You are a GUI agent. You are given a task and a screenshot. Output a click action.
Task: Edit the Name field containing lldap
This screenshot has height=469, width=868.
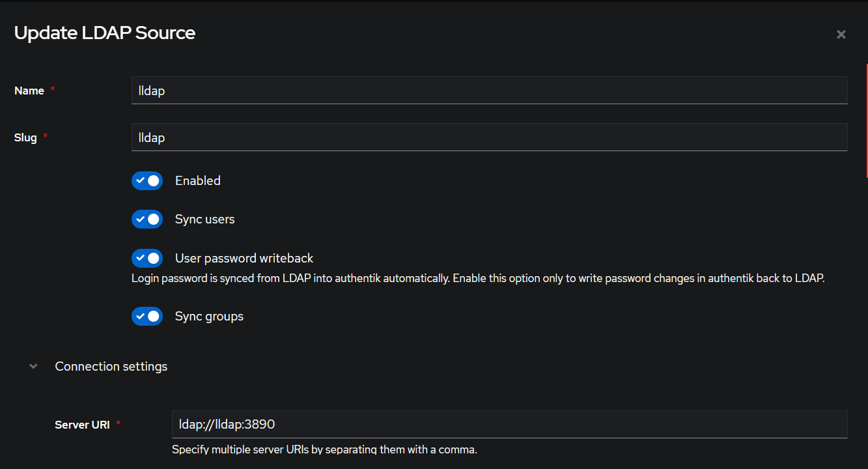489,90
